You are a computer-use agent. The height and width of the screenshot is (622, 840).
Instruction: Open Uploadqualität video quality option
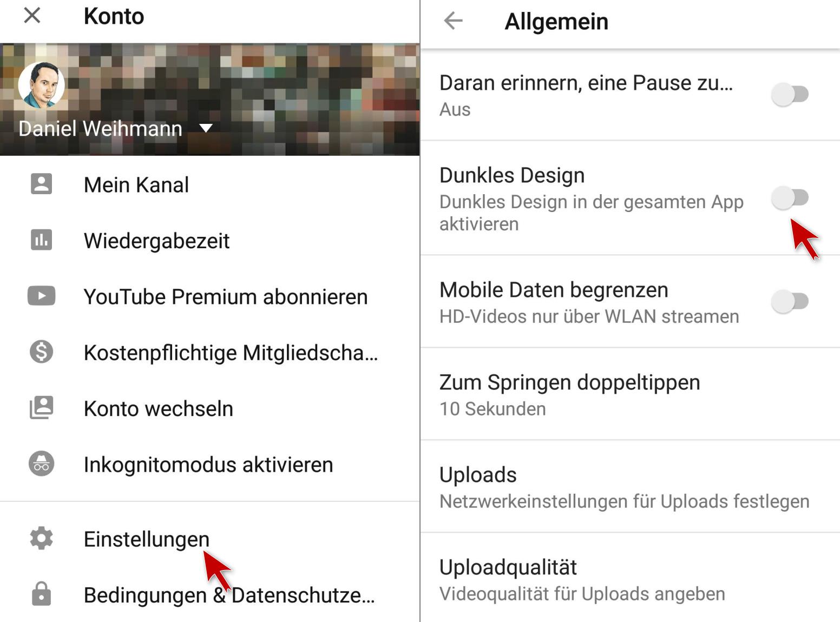pyautogui.click(x=630, y=579)
